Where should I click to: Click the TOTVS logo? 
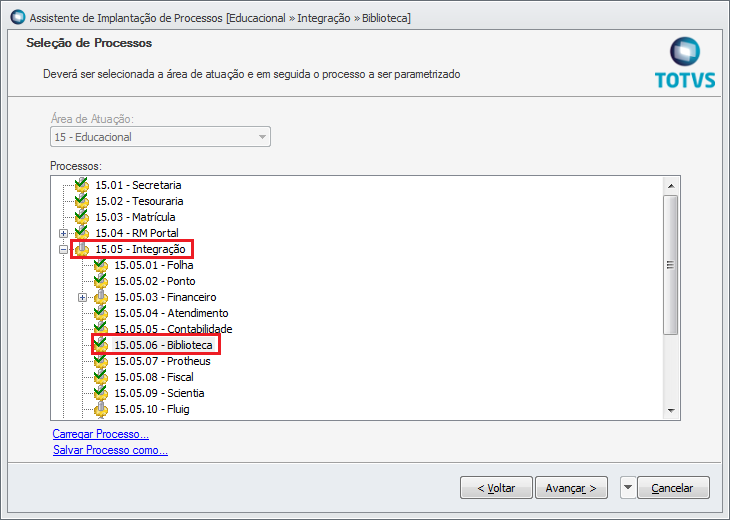click(685, 63)
